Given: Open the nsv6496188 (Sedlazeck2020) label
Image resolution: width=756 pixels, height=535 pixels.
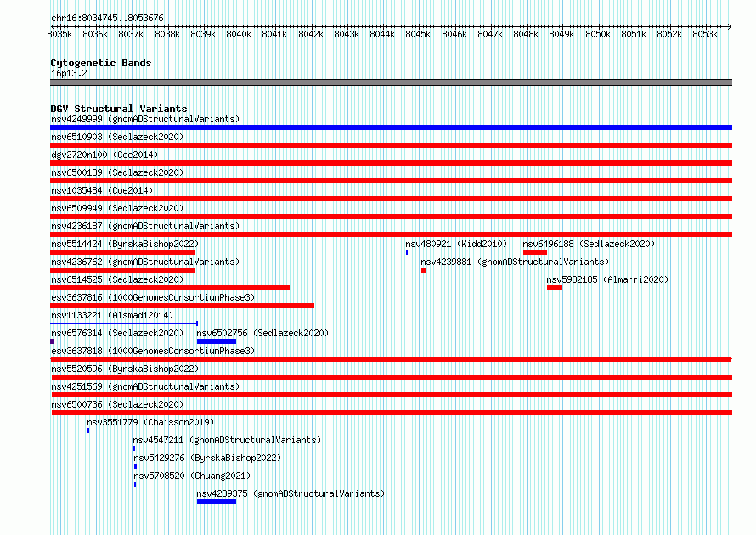Looking at the screenshot, I should [x=589, y=244].
